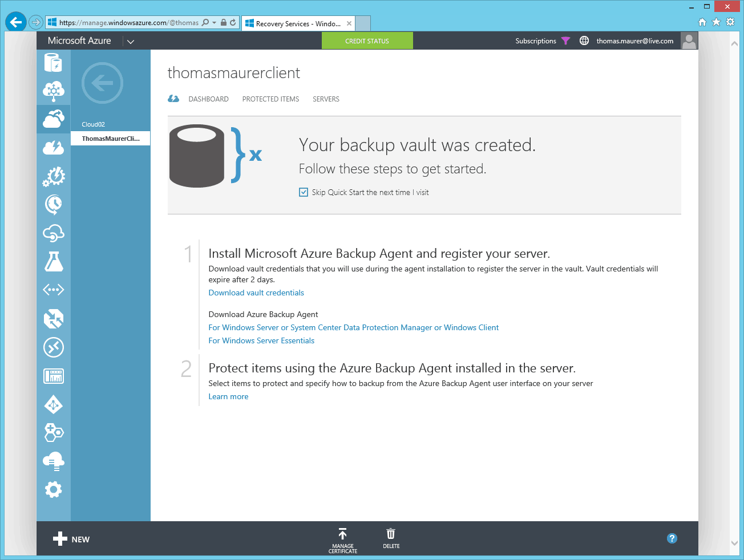Open the database icon at the sidebar top

[x=53, y=63]
